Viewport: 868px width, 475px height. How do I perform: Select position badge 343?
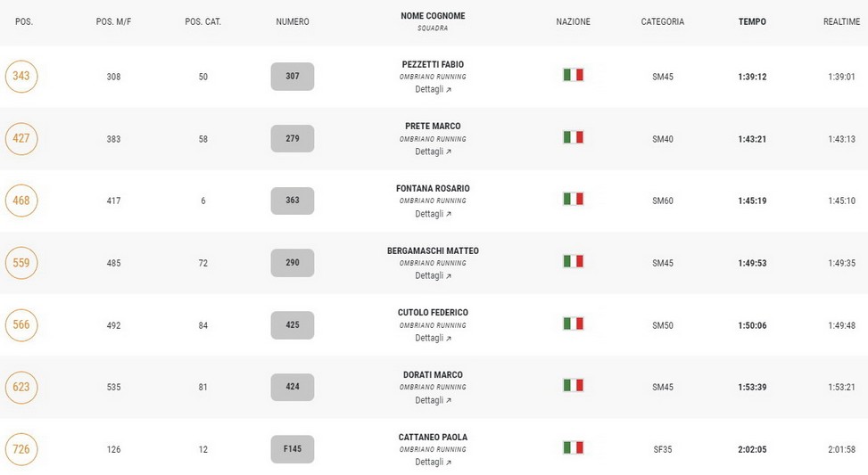(x=21, y=77)
